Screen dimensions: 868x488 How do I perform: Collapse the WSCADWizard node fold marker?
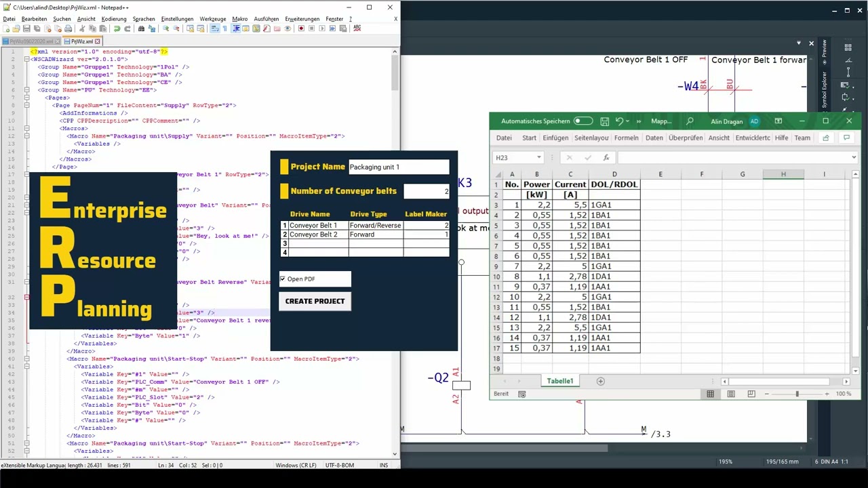click(27, 59)
